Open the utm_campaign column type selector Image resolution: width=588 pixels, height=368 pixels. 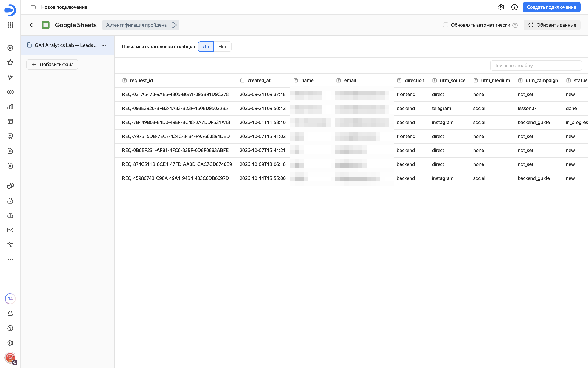[x=520, y=80]
